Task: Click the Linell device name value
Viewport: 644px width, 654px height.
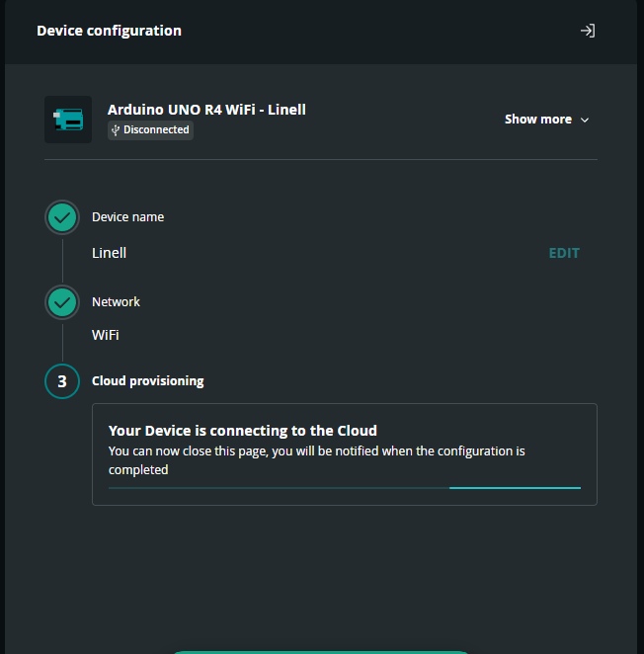Action: point(109,253)
